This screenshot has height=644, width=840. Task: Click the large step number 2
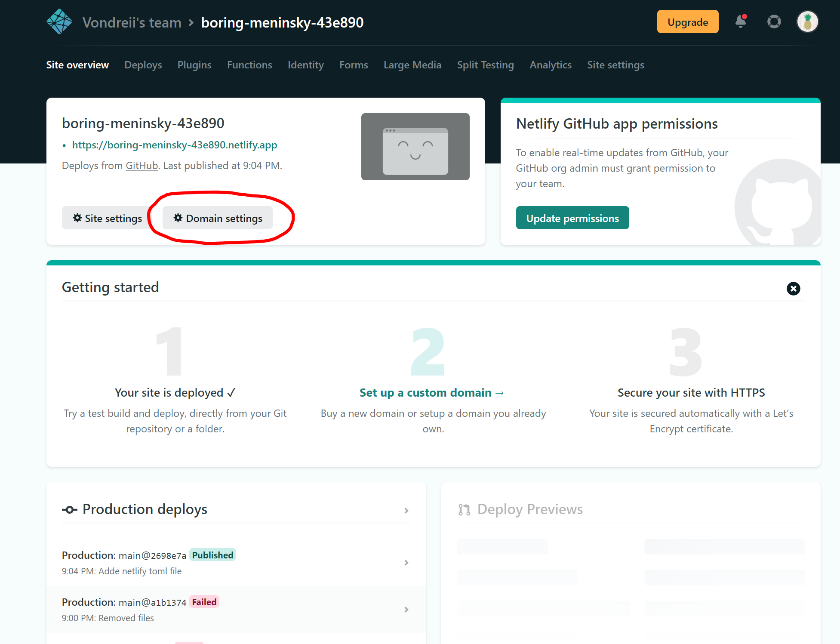428,351
